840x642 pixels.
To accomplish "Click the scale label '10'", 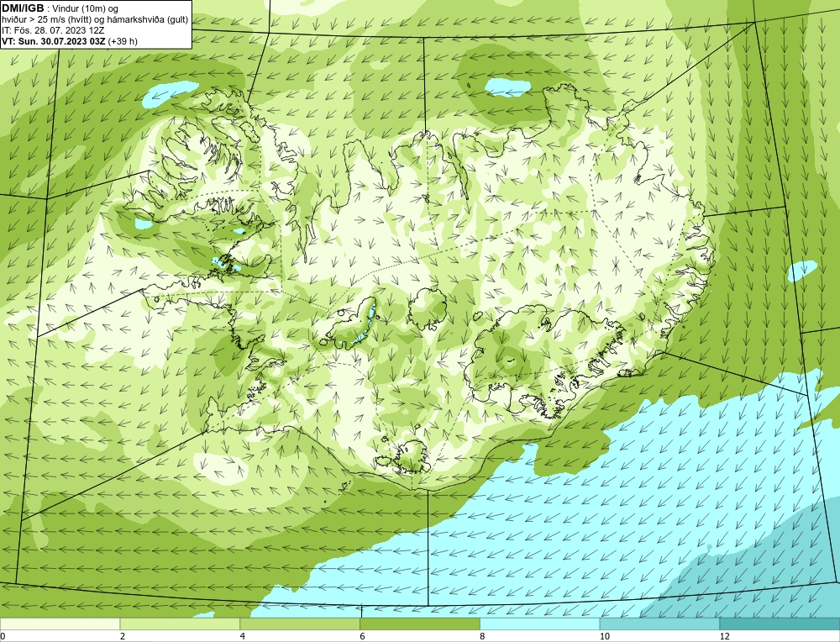I will coord(605,636).
